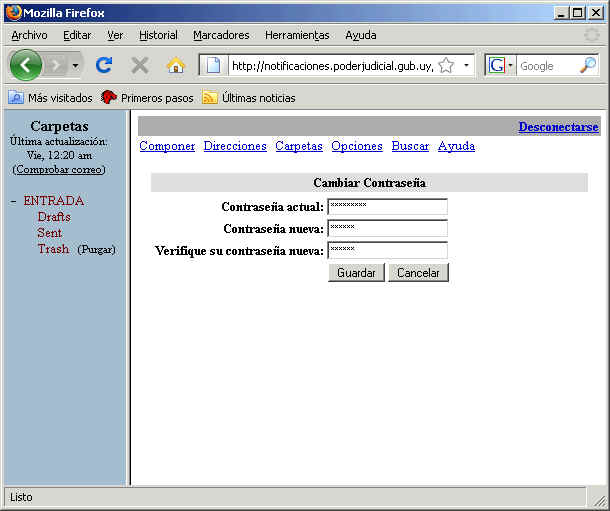Collapse the ENTRADA folder tree
The width and height of the screenshot is (610, 511).
(x=14, y=201)
